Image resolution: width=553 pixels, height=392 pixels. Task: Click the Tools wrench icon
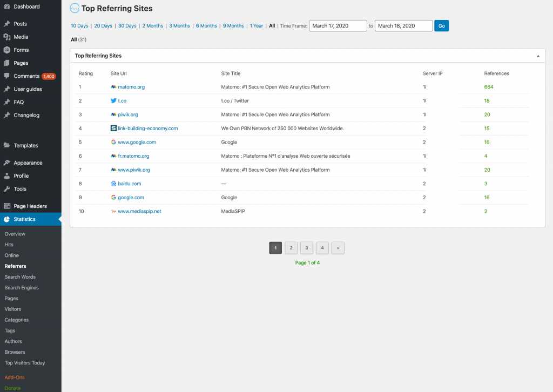(6, 188)
